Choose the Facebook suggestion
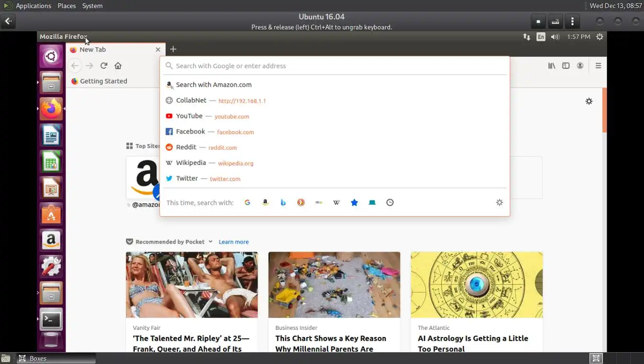This screenshot has height=364, width=644. tap(335, 132)
